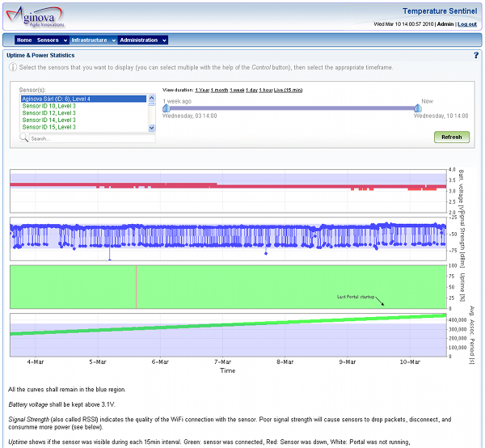This screenshot has width=485, height=448.
Task: Switch to Live (15 min) view
Action: (x=289, y=90)
